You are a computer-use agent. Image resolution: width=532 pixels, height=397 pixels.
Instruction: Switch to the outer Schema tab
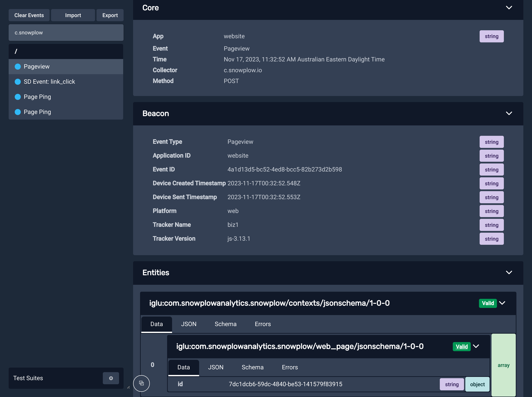225,324
